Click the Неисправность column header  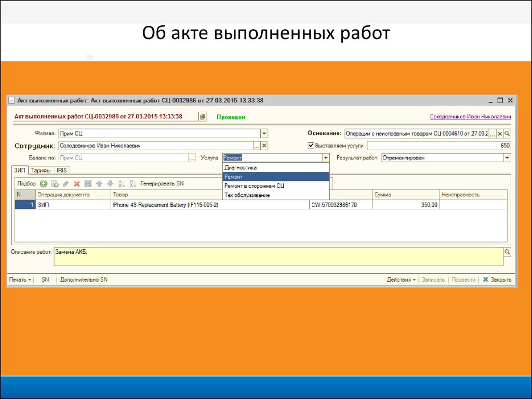pos(473,195)
